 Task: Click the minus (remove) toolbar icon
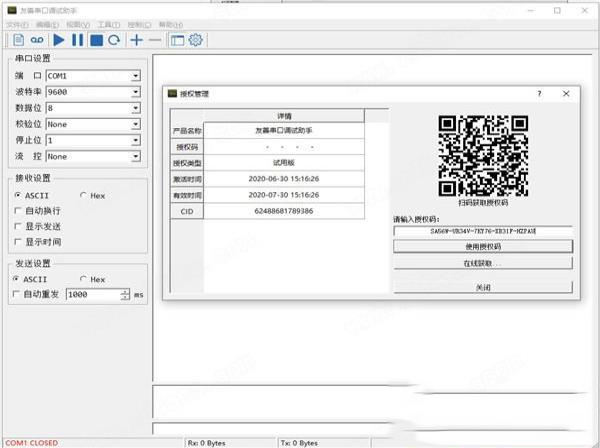coord(155,40)
